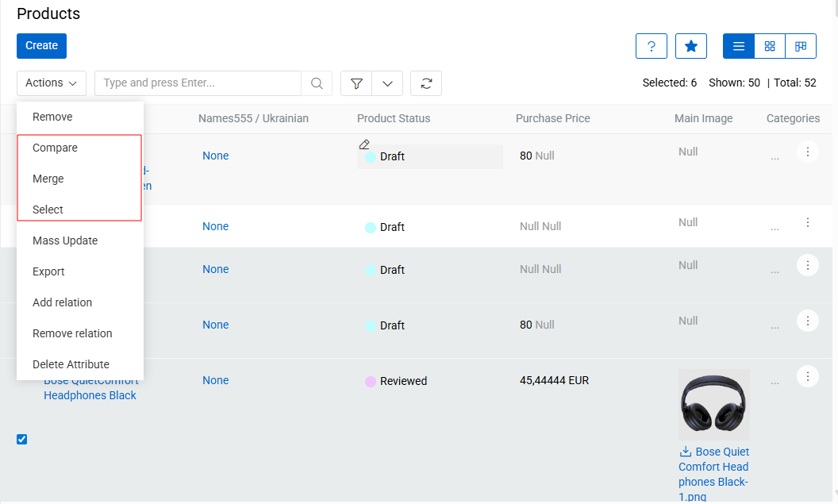Open the kebab menu on the Bose row
Viewport: 838px width, 504px height.
(808, 375)
